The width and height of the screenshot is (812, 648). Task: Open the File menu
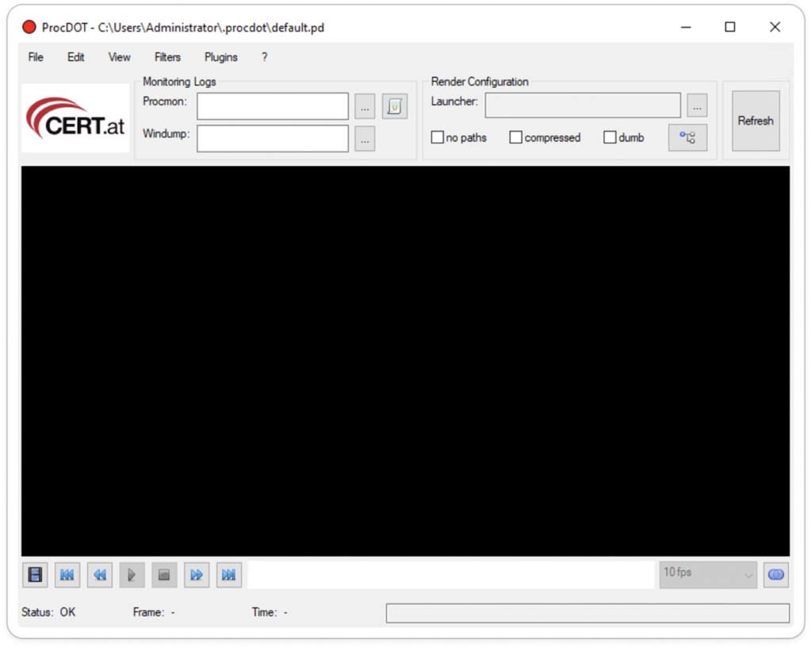click(x=35, y=56)
